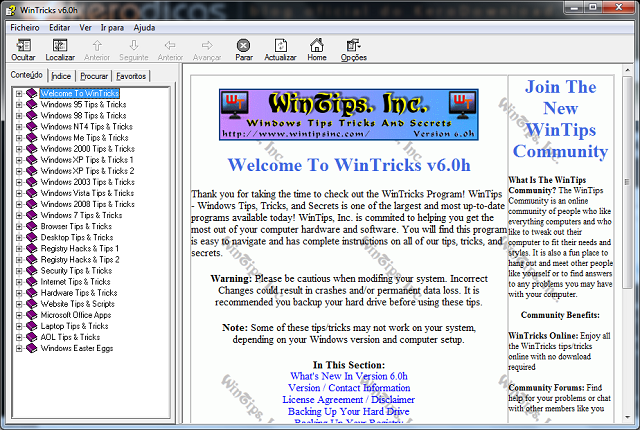This screenshot has width=640, height=430.
Task: Expand Windows 2008 Tips & Tricks node
Action: click(19, 204)
